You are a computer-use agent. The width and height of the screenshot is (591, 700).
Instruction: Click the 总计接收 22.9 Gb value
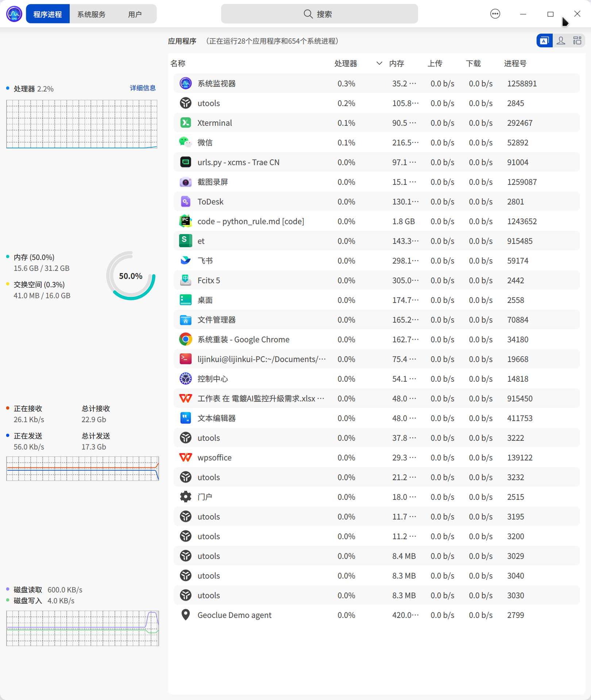pos(94,420)
